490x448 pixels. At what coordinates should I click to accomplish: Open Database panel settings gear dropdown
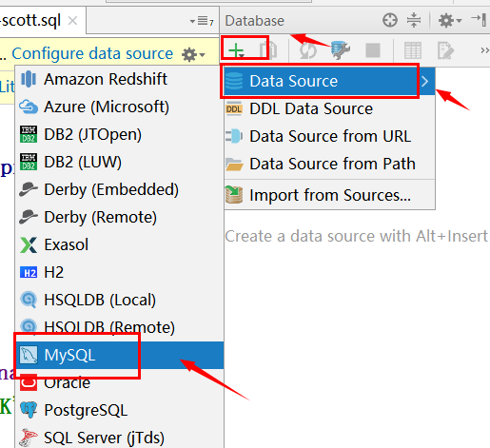click(450, 21)
